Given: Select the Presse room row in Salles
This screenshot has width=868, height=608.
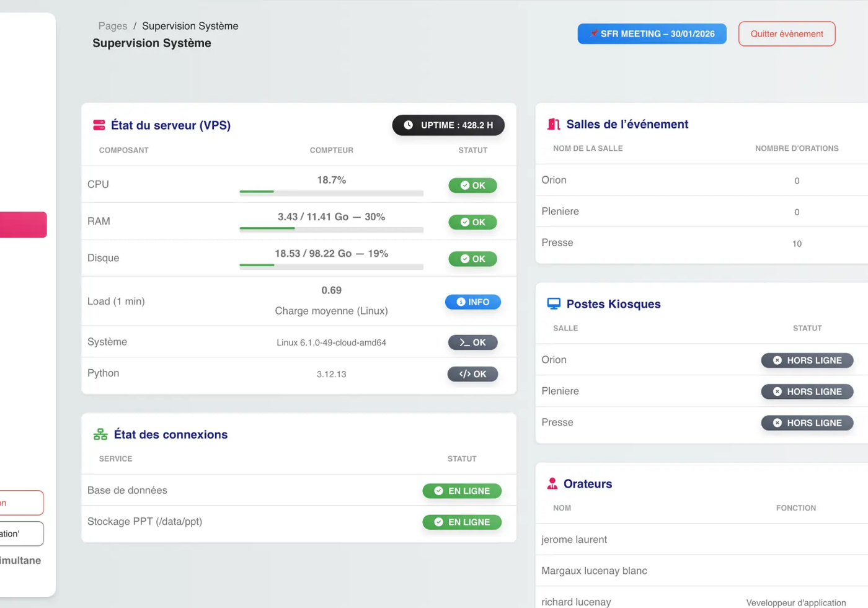Looking at the screenshot, I should point(702,243).
